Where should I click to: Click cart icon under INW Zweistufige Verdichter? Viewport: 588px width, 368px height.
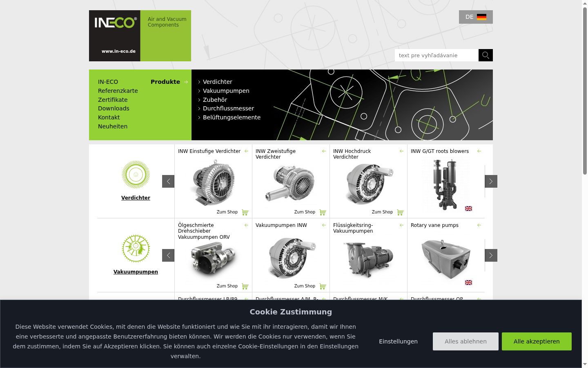coord(323,212)
